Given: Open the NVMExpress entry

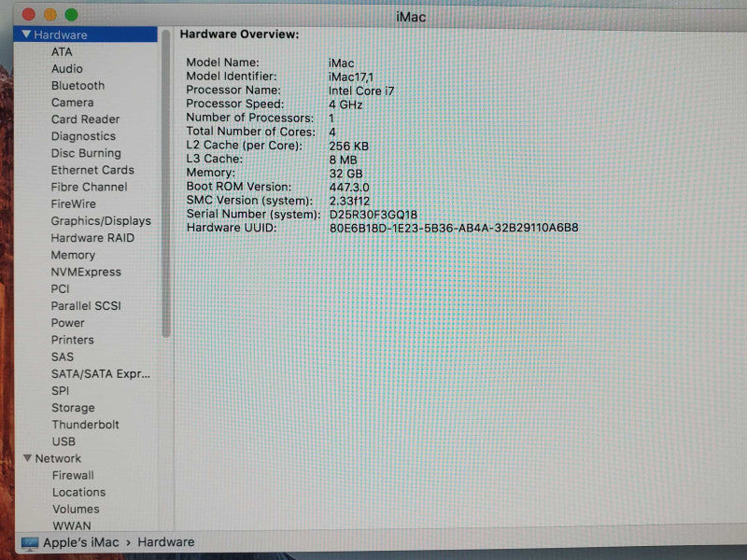Looking at the screenshot, I should 86,272.
